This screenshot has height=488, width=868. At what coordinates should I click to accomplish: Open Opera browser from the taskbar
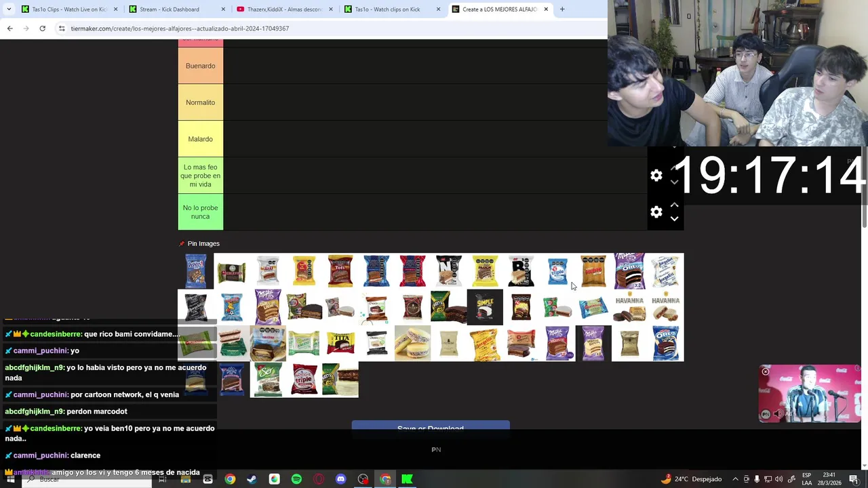[319, 479]
